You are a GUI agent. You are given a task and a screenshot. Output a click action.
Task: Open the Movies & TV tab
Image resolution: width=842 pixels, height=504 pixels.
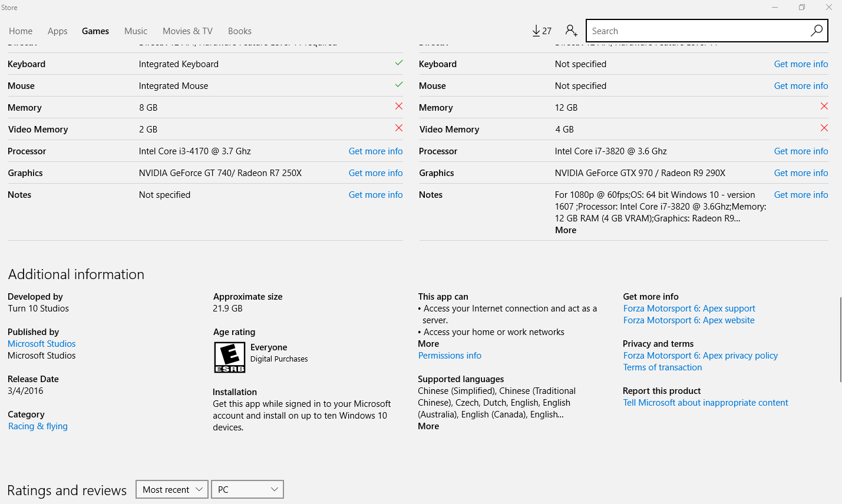[187, 31]
